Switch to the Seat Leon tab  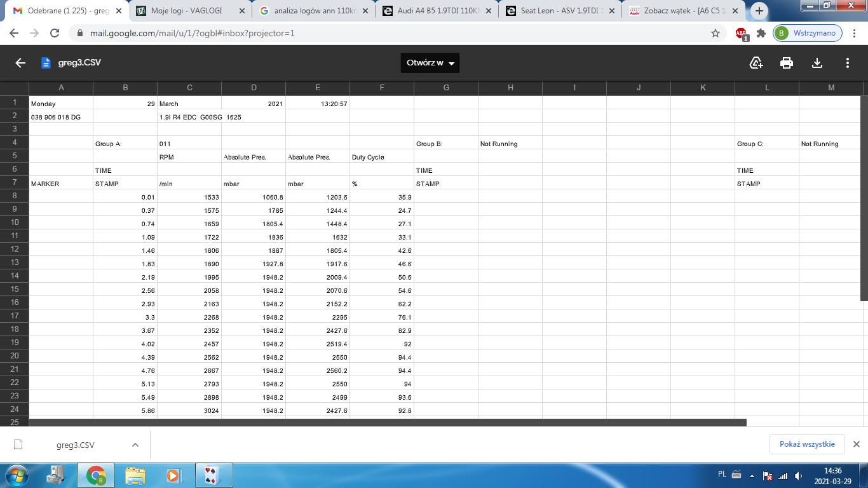(x=561, y=11)
